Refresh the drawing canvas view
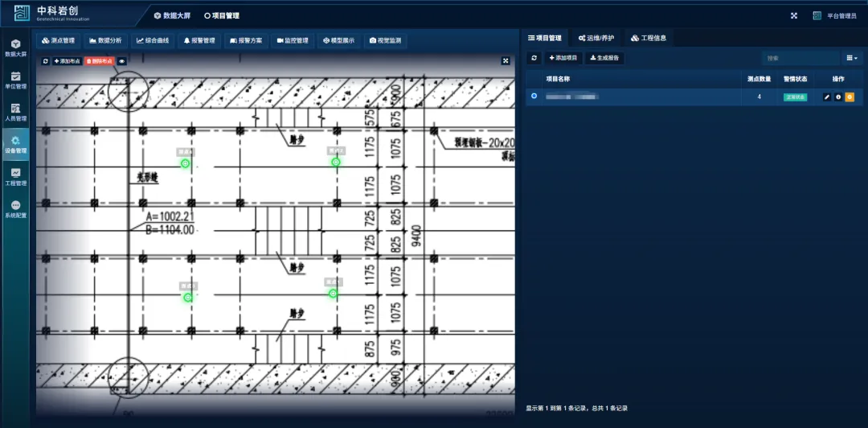 [46, 61]
